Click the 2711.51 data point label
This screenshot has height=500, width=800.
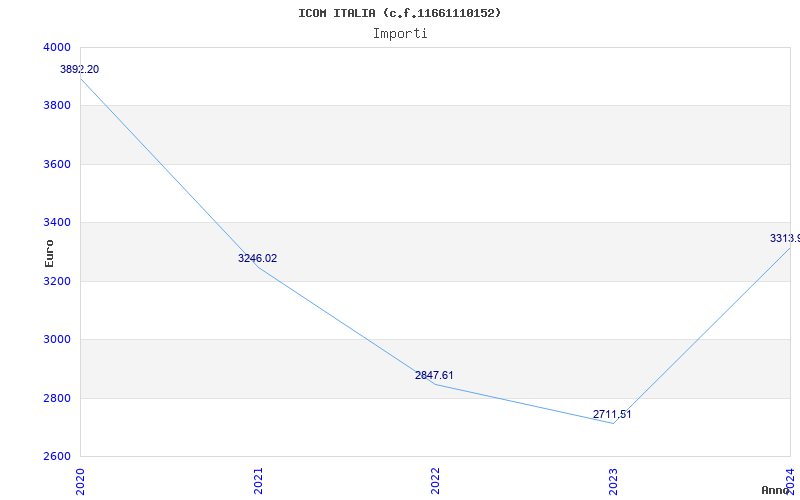click(x=611, y=414)
